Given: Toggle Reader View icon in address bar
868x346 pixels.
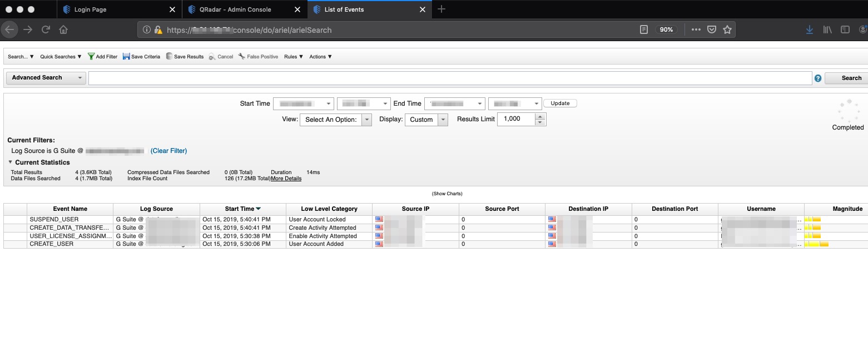Looking at the screenshot, I should 644,29.
